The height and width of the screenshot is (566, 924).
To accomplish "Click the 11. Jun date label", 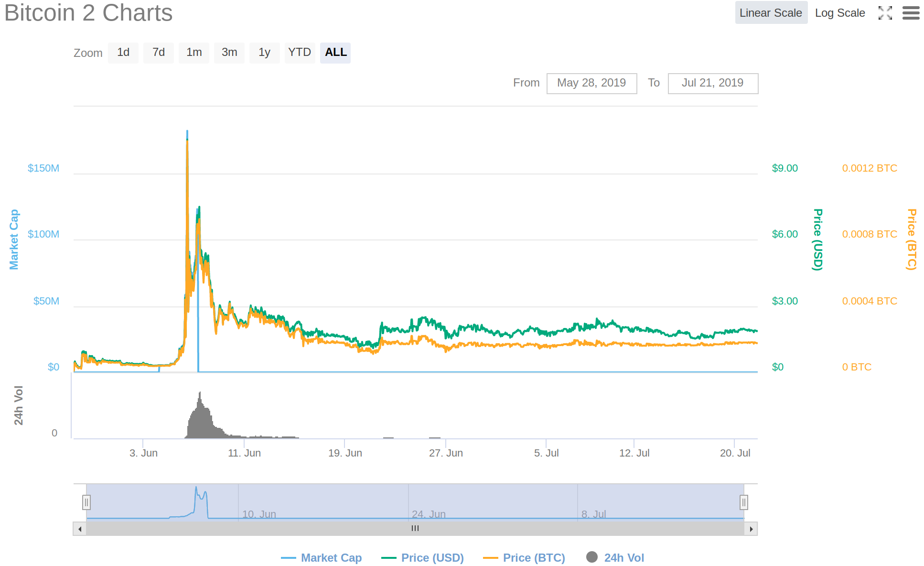I will click(244, 453).
